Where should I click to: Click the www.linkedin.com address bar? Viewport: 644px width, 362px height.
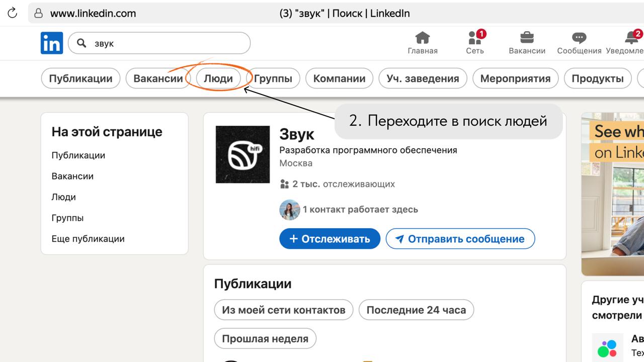coord(336,14)
